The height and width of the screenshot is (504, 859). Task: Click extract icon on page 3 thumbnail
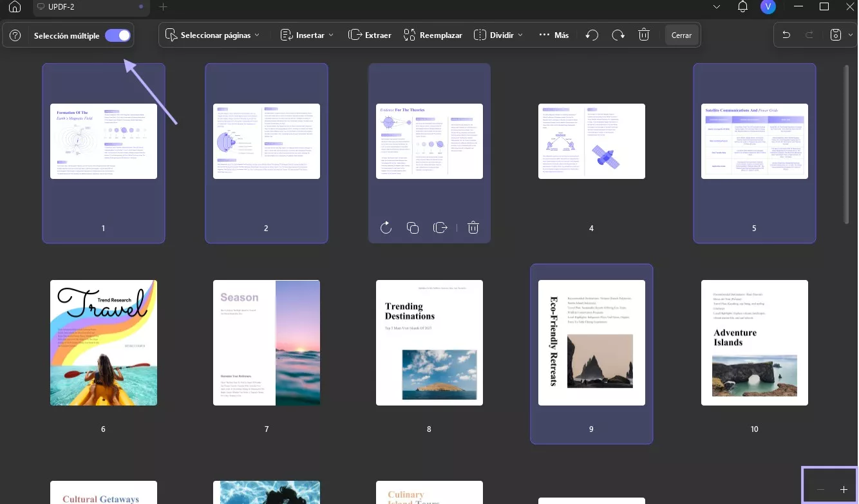440,228
